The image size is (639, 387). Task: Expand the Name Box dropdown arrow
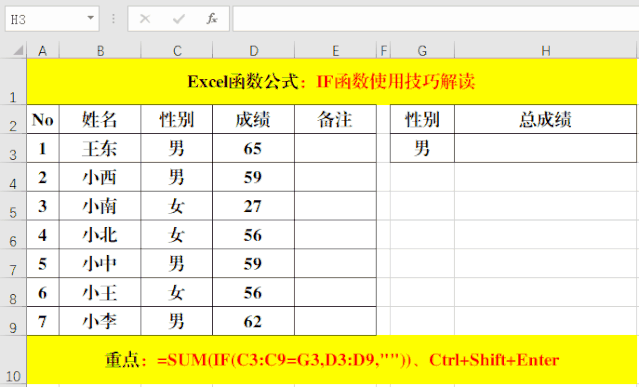tap(90, 18)
